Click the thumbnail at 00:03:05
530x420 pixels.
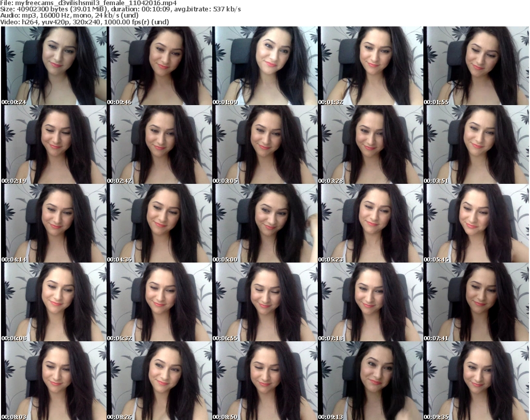tap(265, 144)
